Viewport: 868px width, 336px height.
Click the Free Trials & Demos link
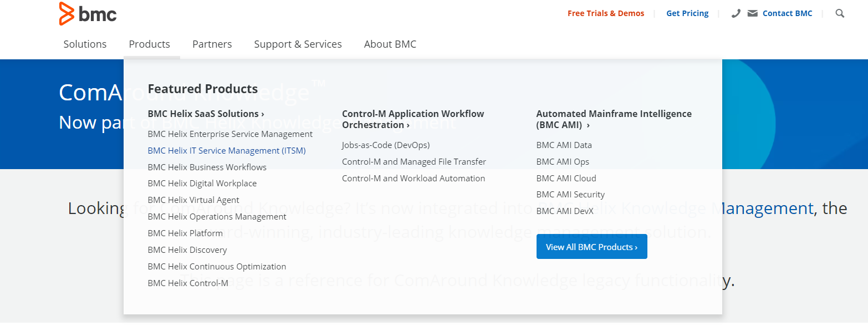pyautogui.click(x=605, y=13)
